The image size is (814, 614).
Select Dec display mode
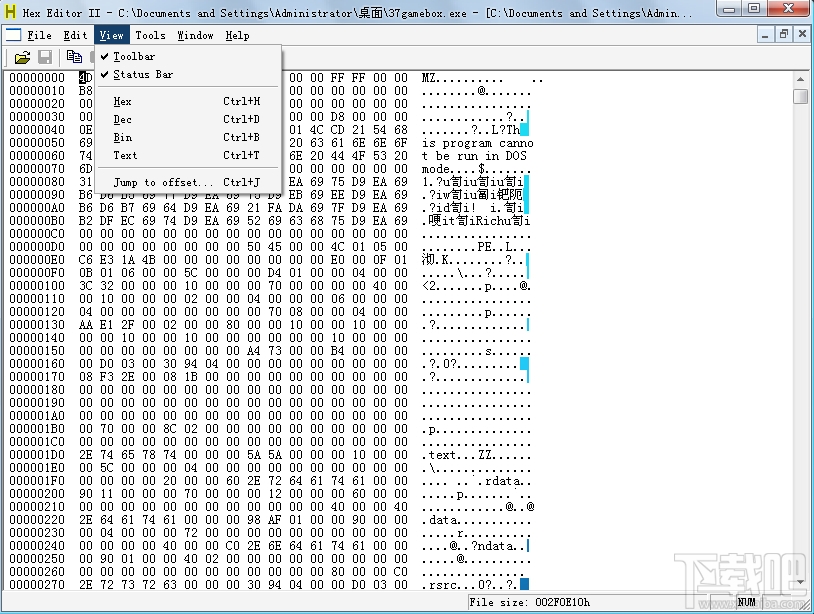click(x=121, y=119)
